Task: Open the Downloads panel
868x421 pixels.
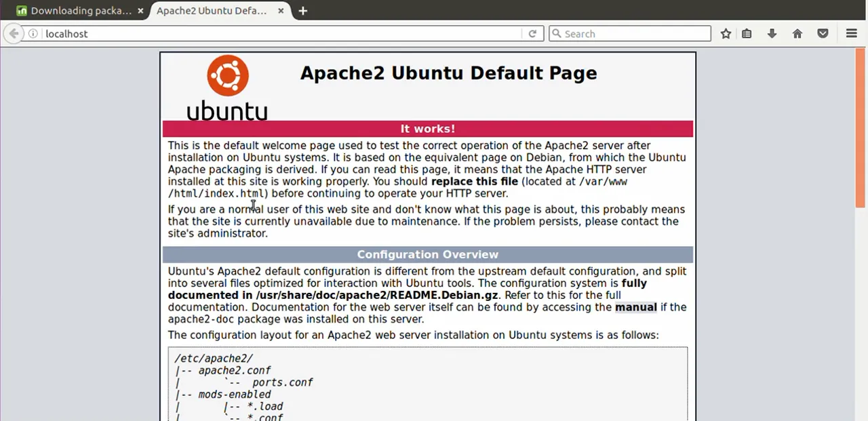Action: click(772, 34)
